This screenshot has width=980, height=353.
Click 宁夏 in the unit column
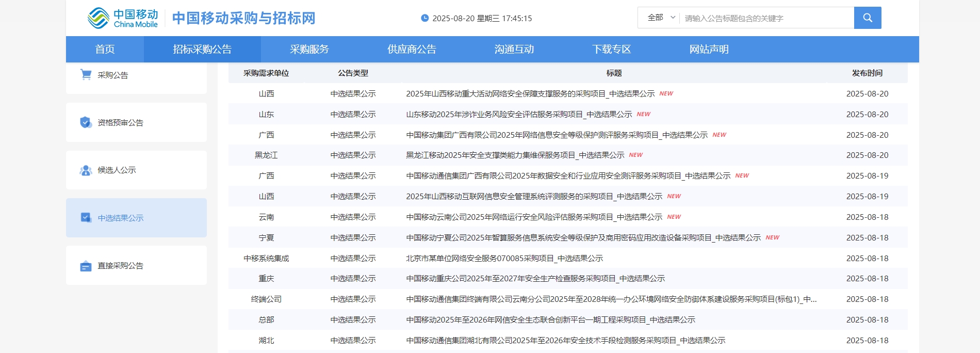266,237
